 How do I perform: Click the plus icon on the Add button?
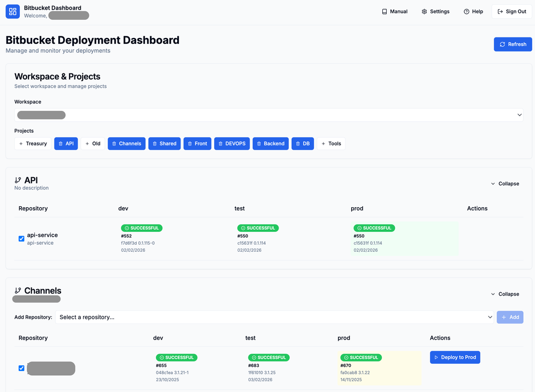point(503,317)
